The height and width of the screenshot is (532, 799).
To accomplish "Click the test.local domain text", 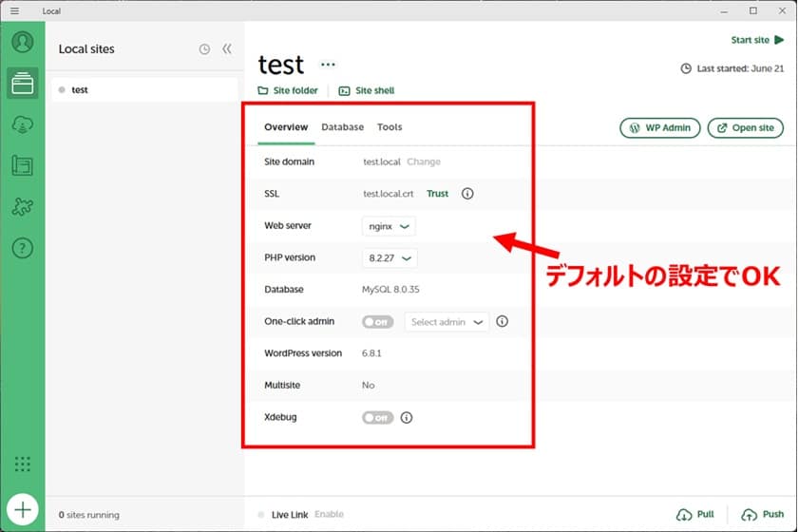I will (x=382, y=161).
